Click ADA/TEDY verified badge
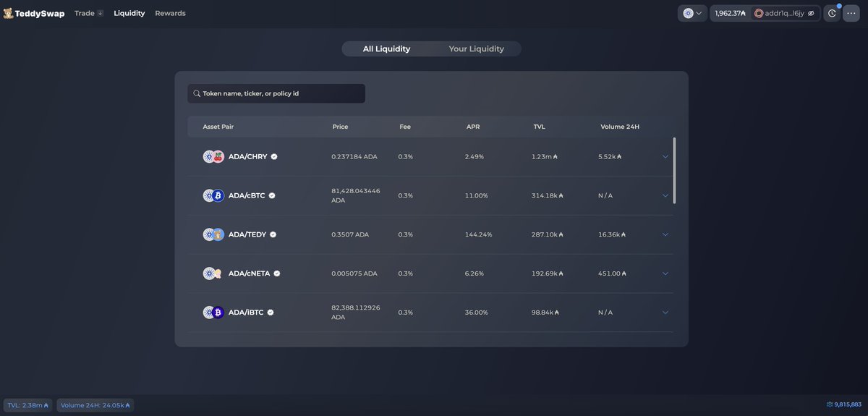 click(273, 234)
